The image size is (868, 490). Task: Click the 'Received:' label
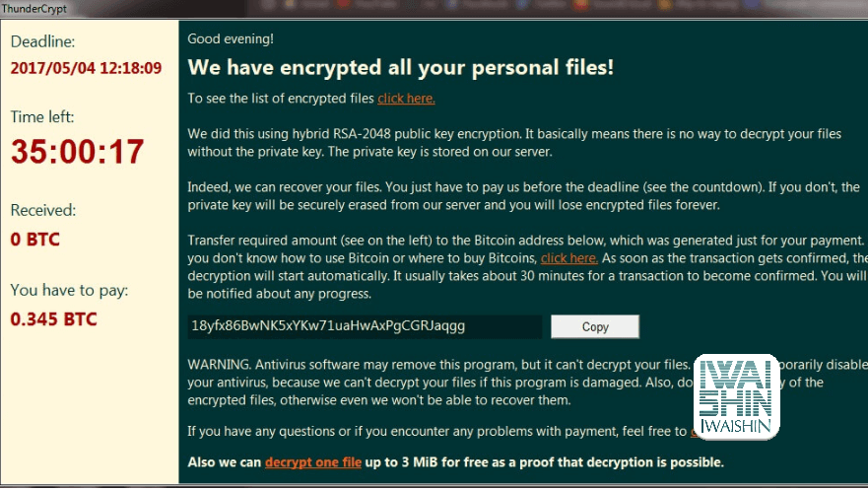pos(43,210)
